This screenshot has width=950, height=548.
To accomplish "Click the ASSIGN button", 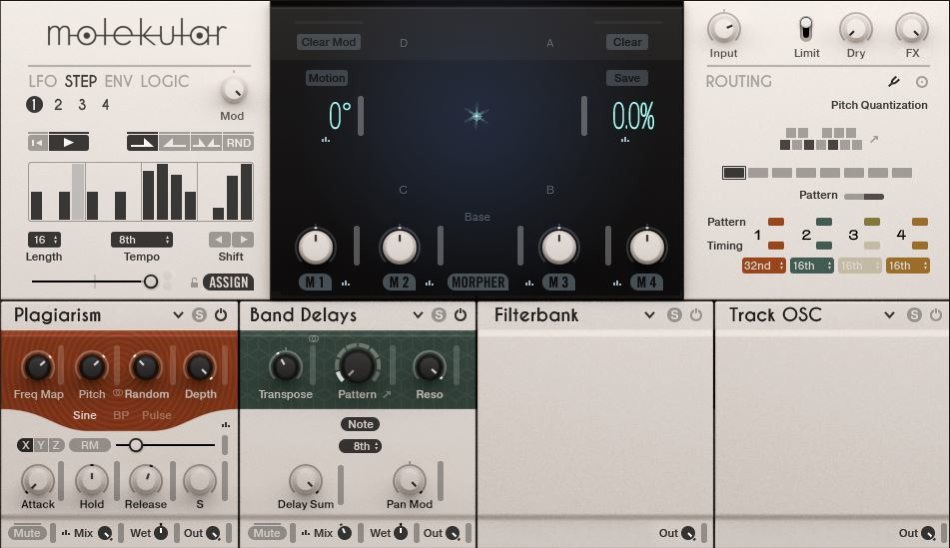I will [x=228, y=282].
